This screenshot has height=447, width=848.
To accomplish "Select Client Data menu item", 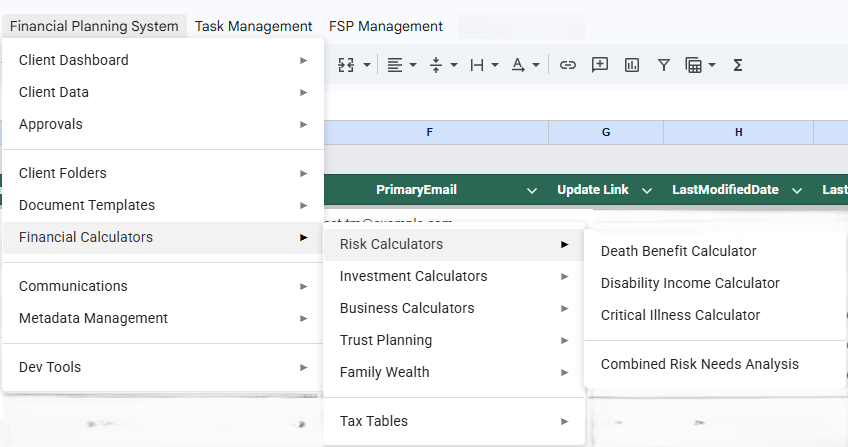I will [163, 92].
